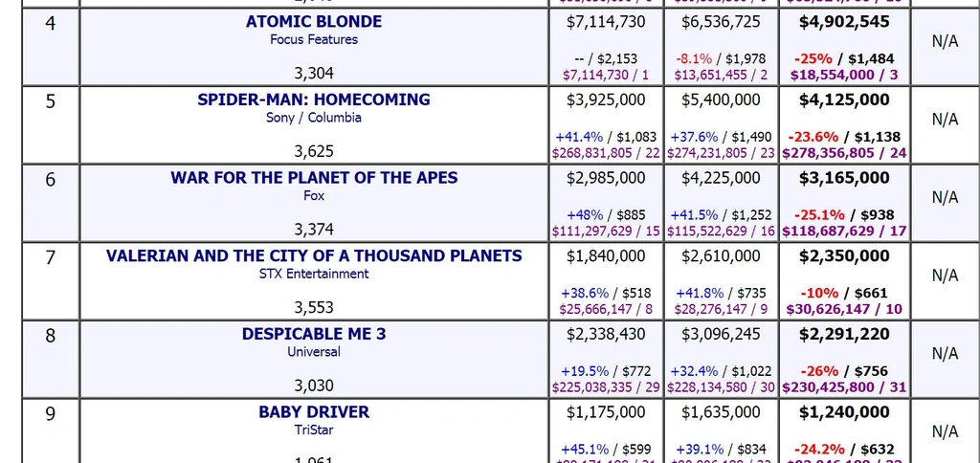Click the $3,165,000 Apes gross cell
The image size is (980, 463).
843,178
